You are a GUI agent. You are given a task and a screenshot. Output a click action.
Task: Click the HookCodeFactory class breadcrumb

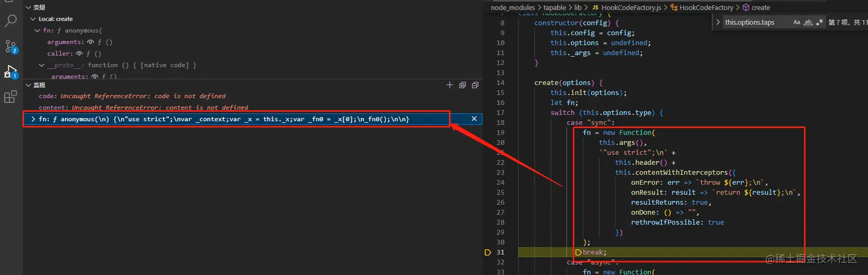coord(702,7)
